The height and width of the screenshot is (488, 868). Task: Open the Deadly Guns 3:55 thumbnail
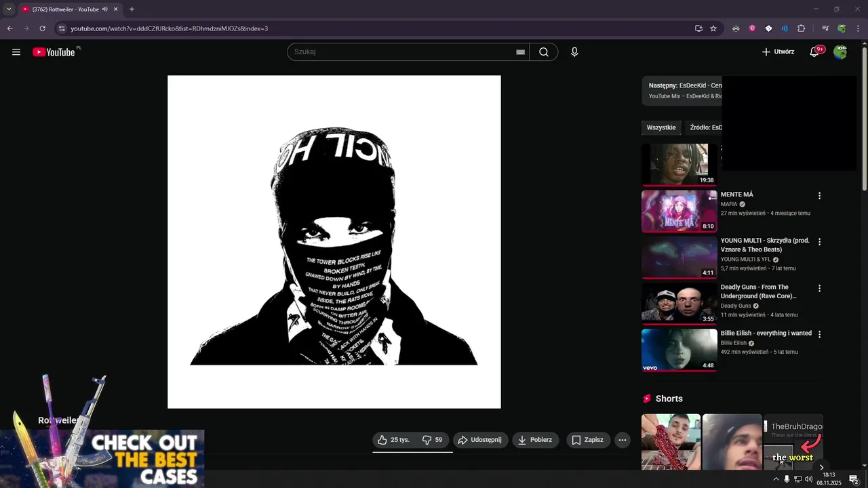[x=679, y=304]
